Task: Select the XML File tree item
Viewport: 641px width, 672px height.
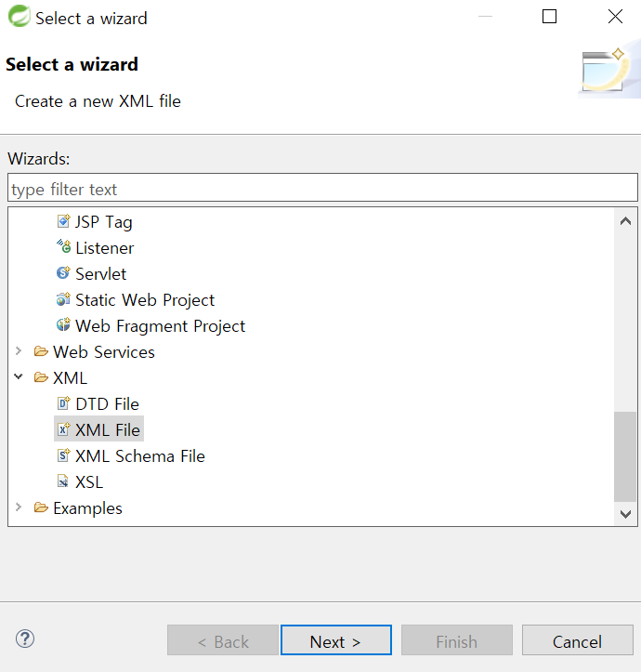Action: (x=99, y=429)
